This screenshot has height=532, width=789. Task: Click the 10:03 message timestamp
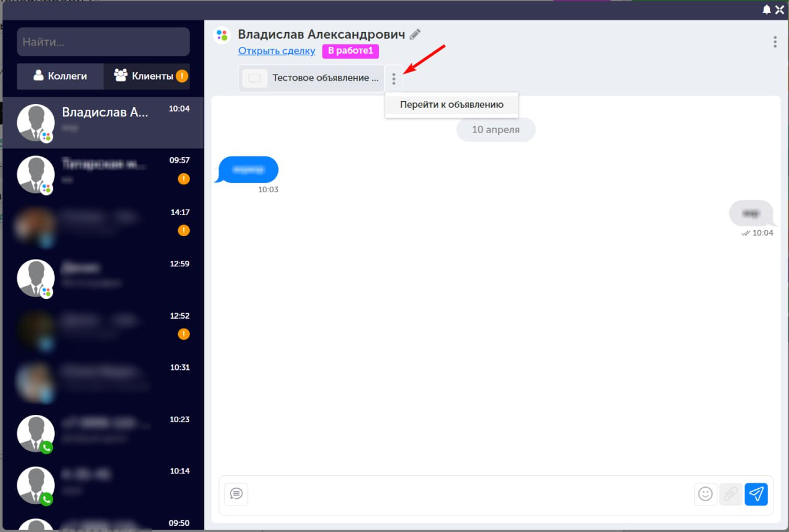tap(268, 190)
